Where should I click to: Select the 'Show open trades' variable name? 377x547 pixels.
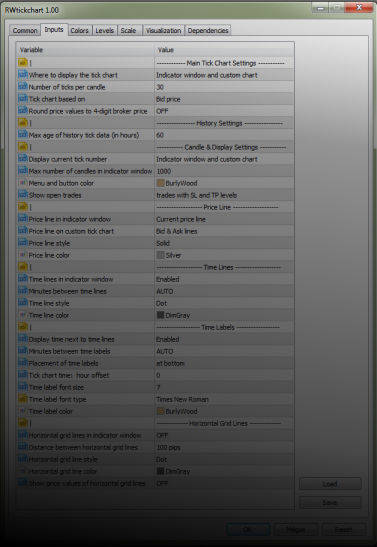coord(55,195)
